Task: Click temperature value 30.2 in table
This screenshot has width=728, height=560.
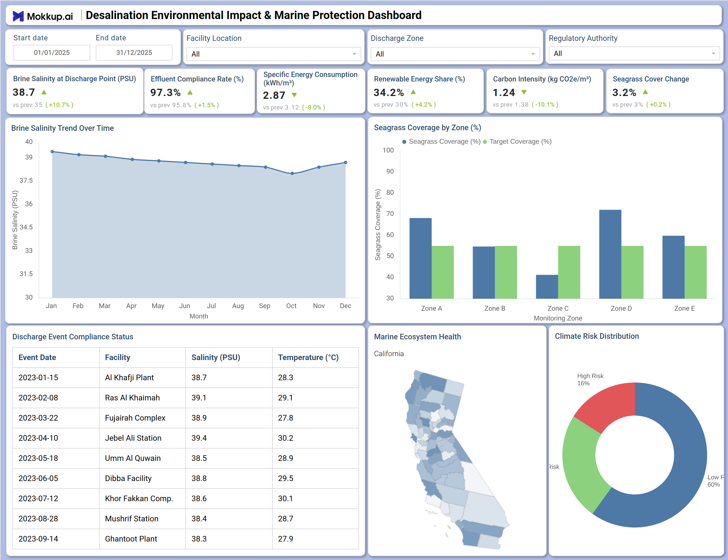Action: tap(316, 438)
